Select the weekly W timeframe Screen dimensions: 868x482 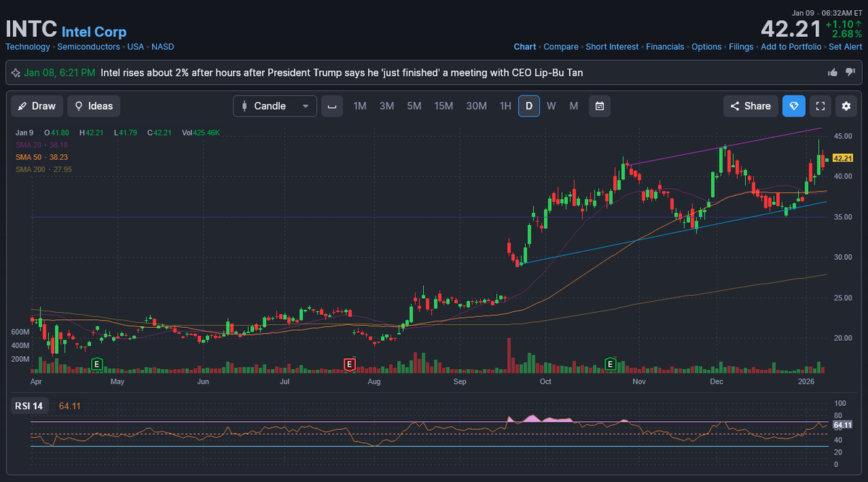tap(551, 106)
